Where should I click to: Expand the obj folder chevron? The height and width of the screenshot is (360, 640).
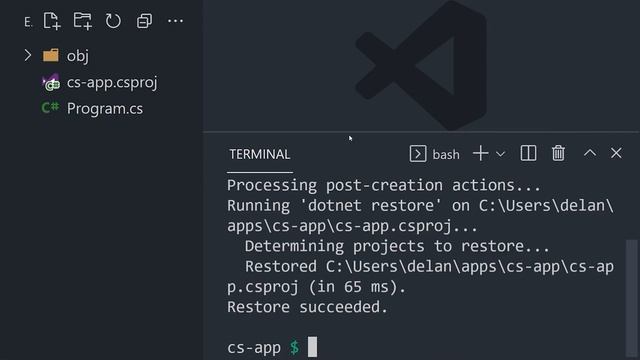(x=27, y=55)
